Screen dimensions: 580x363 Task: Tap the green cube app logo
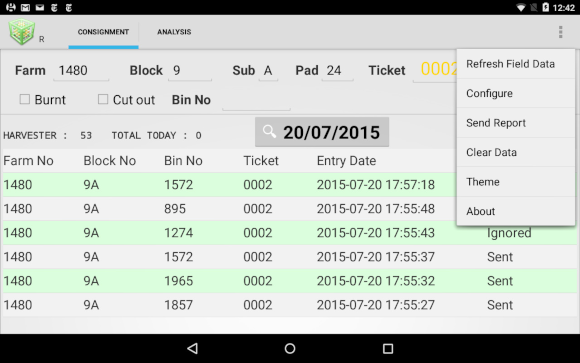coord(22,32)
